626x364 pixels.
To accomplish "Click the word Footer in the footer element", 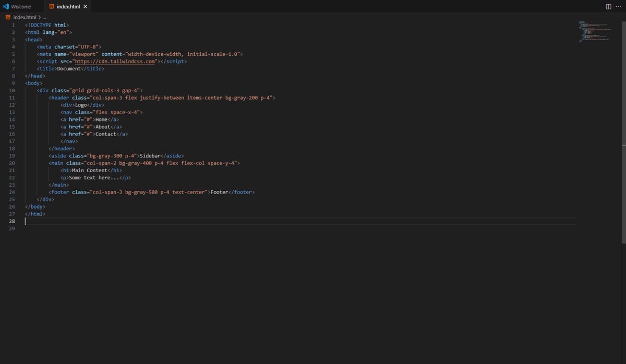I will (x=219, y=192).
